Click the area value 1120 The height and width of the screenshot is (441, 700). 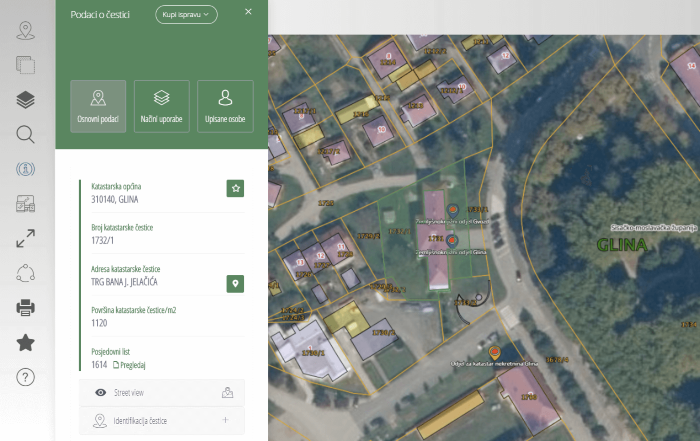(99, 323)
